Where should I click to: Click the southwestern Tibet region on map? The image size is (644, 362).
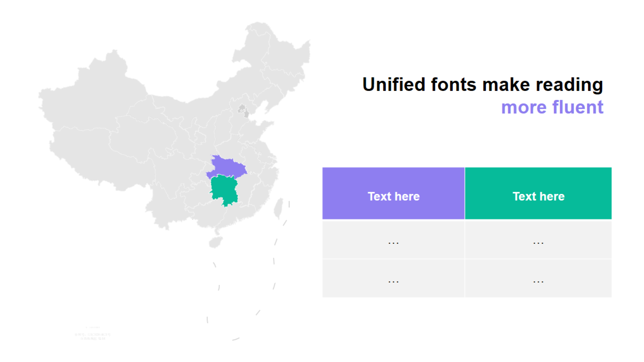84,151
